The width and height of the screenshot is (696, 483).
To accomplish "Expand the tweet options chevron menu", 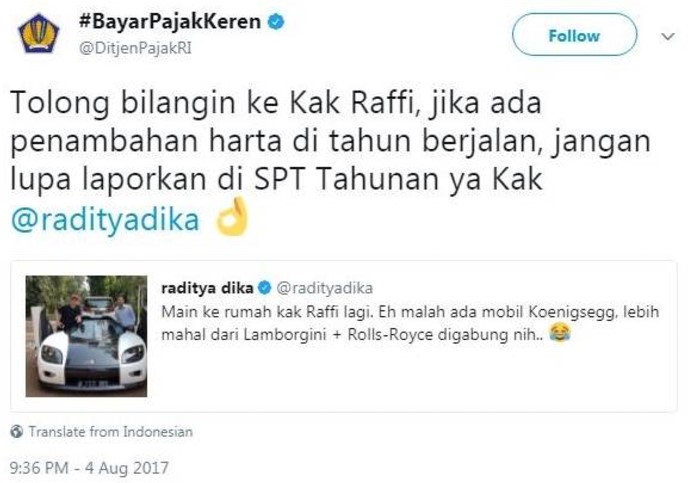I will (668, 36).
